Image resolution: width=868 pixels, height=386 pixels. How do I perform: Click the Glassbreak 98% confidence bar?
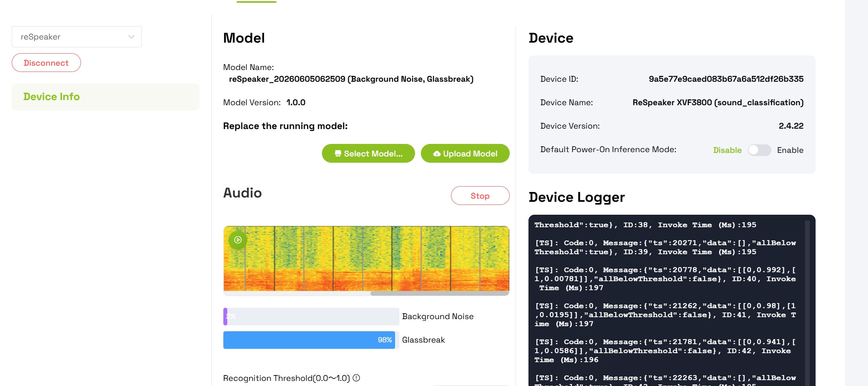coord(311,340)
